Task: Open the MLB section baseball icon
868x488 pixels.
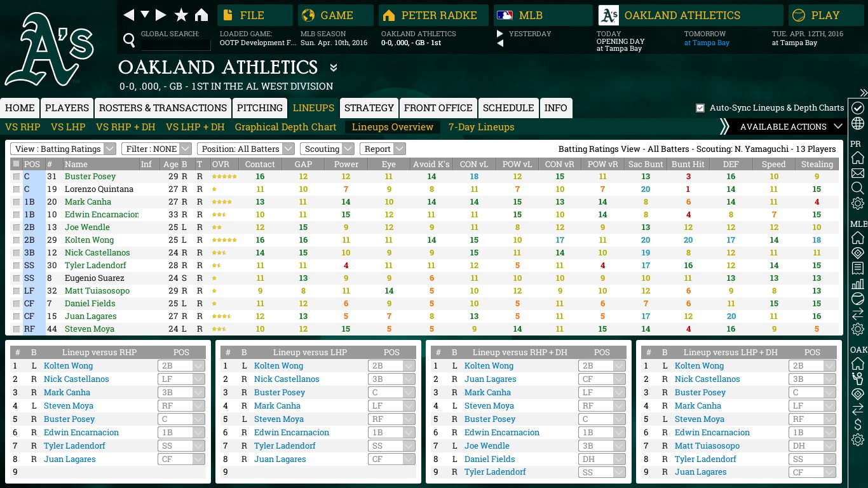Action: click(858, 299)
